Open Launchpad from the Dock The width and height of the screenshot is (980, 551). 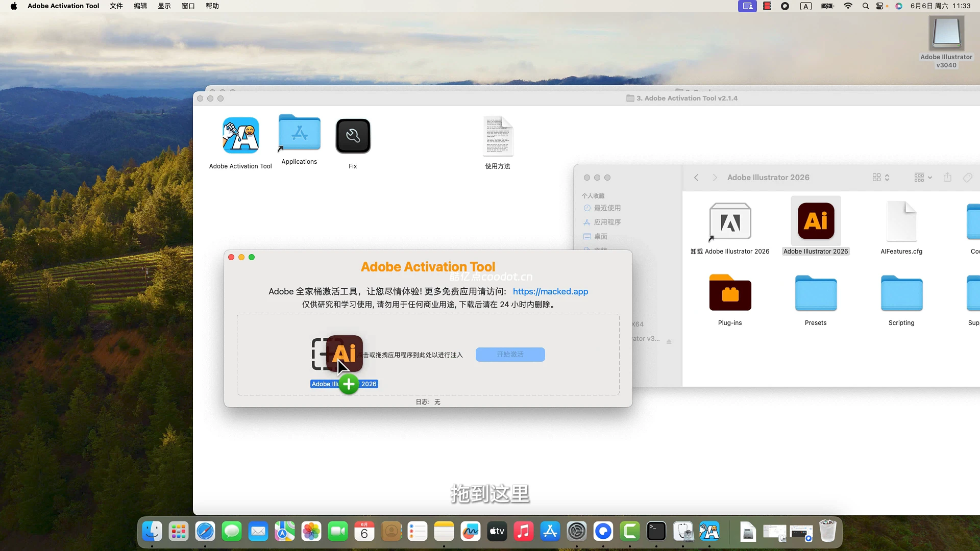click(179, 532)
